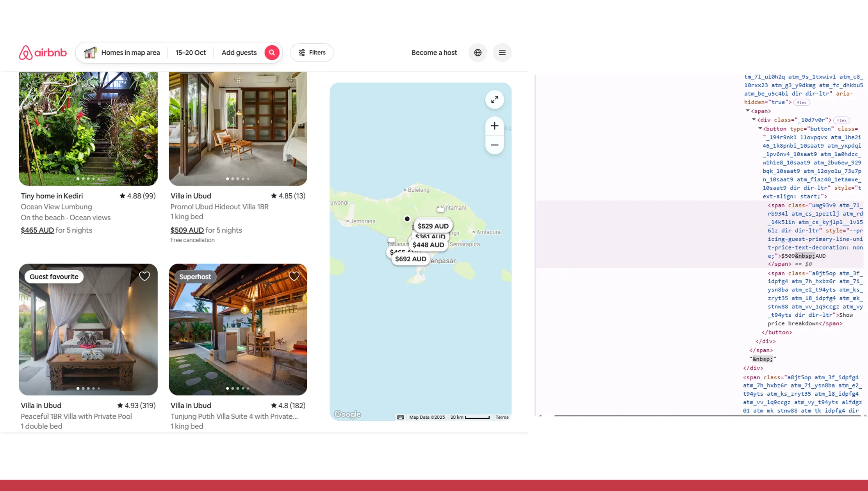Select the closing </button> tag line
This screenshot has height=491, width=868.
point(777,332)
